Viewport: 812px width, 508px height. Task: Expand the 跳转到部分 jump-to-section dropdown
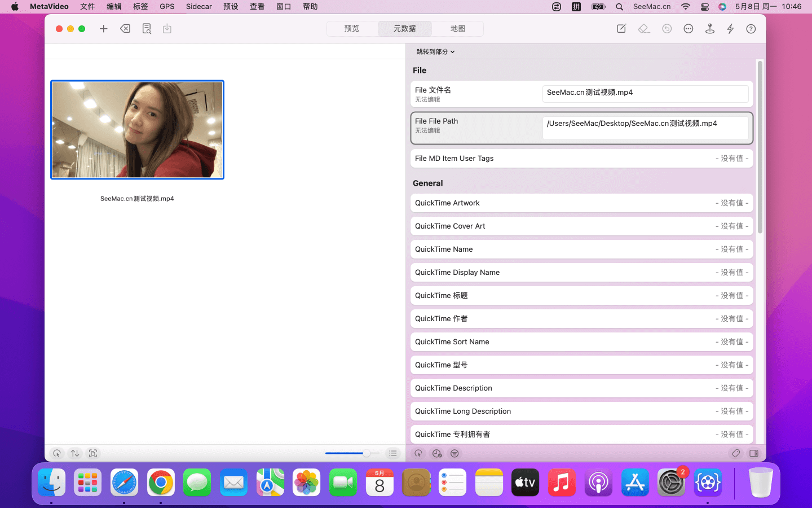[435, 52]
